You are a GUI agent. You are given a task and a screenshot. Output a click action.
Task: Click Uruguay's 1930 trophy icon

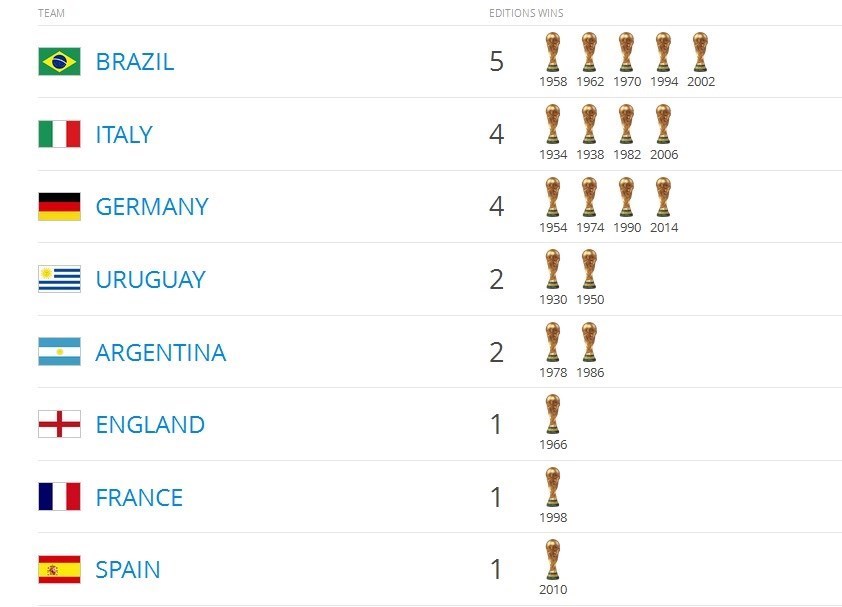552,269
